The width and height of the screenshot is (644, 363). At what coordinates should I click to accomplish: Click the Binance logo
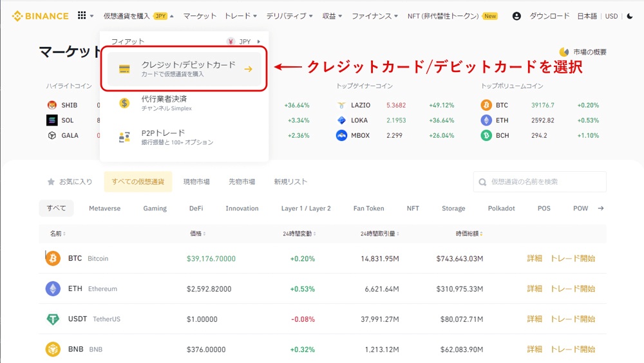point(40,16)
